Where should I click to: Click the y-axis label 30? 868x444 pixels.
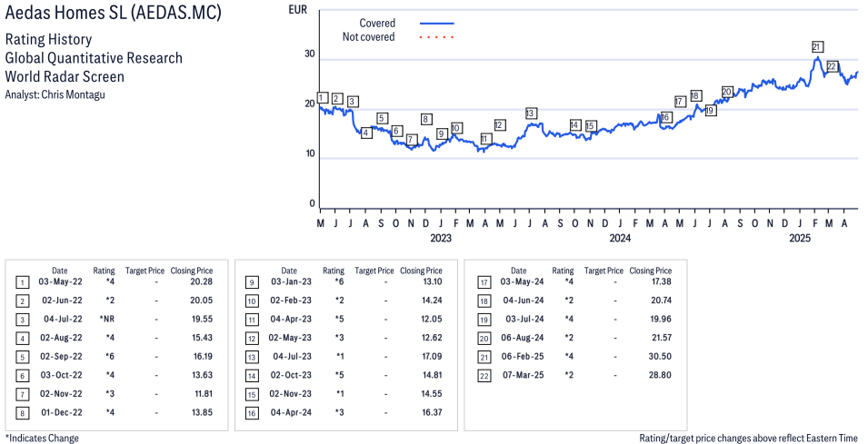[x=309, y=54]
